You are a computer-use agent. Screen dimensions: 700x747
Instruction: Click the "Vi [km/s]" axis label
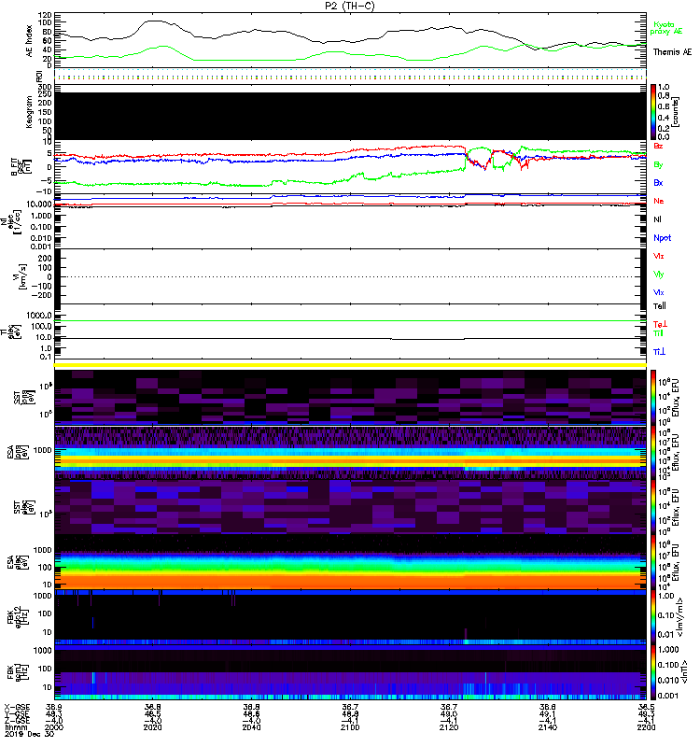20,276
